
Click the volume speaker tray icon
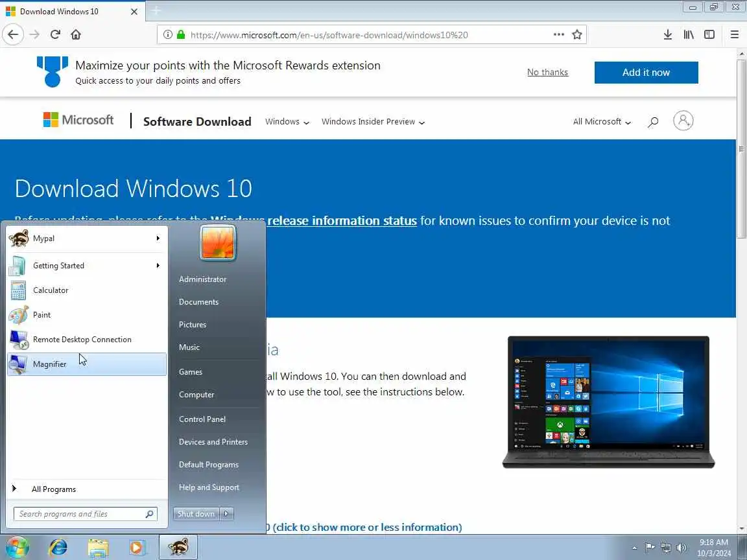click(x=682, y=548)
